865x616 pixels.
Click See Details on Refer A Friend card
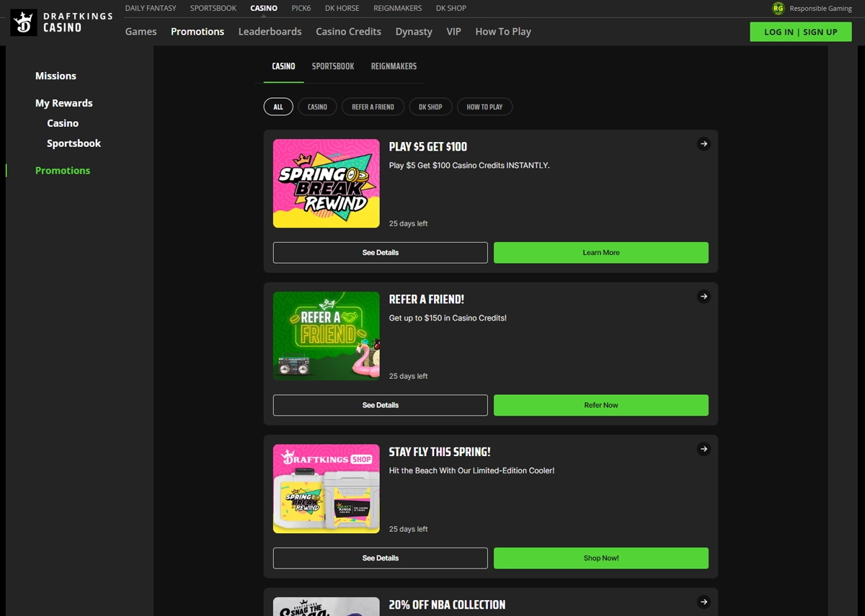tap(381, 406)
